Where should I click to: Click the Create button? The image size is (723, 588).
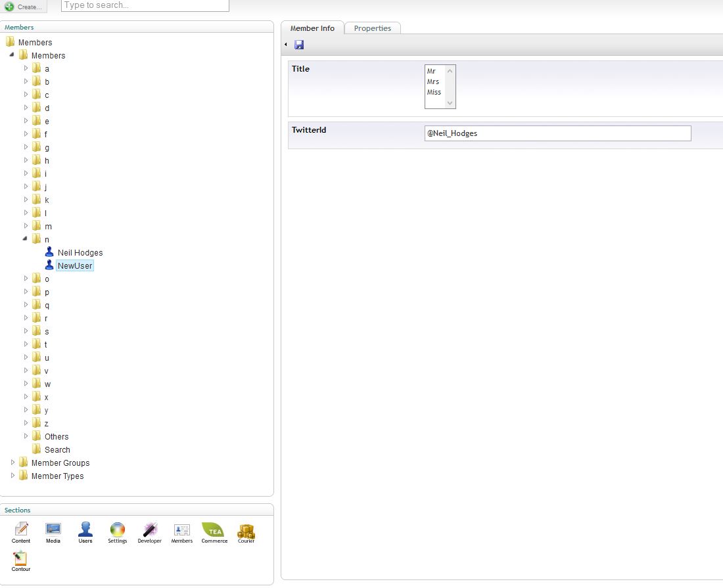coord(23,7)
